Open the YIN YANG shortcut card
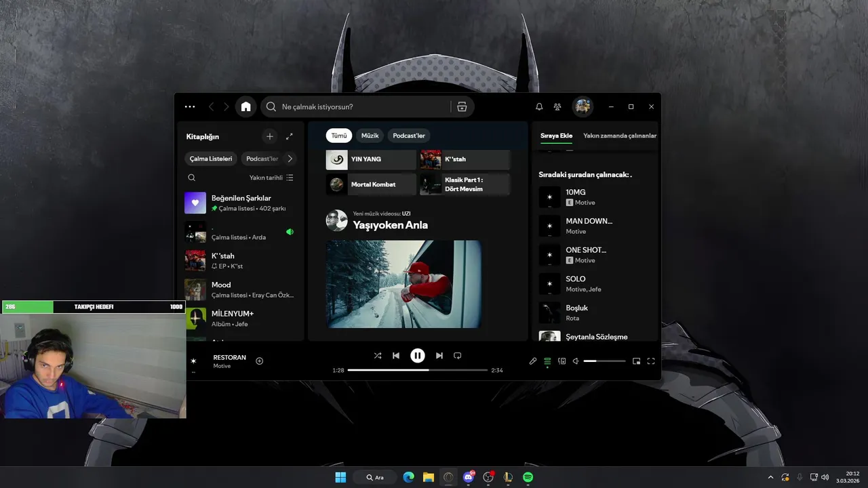Viewport: 868px width, 488px height. 371,159
